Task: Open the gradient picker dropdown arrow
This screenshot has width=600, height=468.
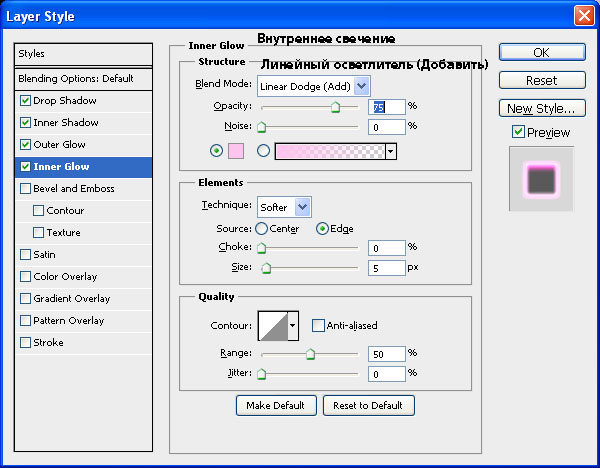Action: coord(390,152)
